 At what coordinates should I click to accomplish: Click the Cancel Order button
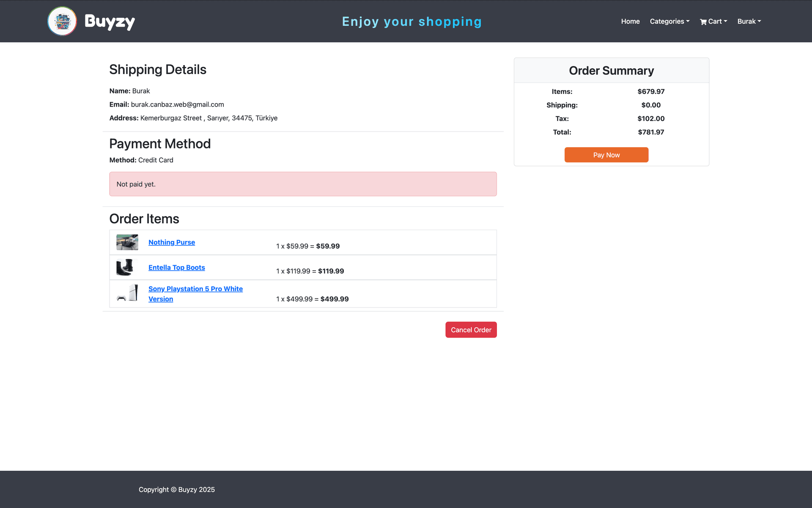[x=471, y=330]
